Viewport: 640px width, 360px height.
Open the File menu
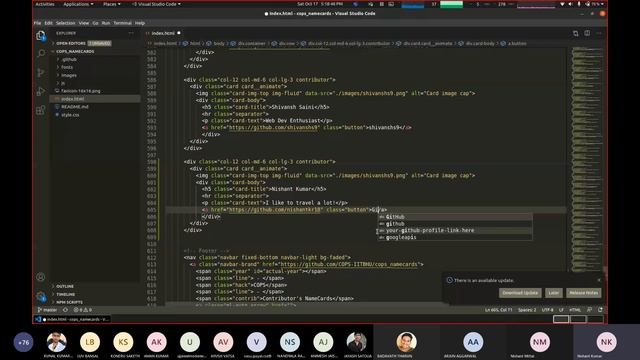37,23
